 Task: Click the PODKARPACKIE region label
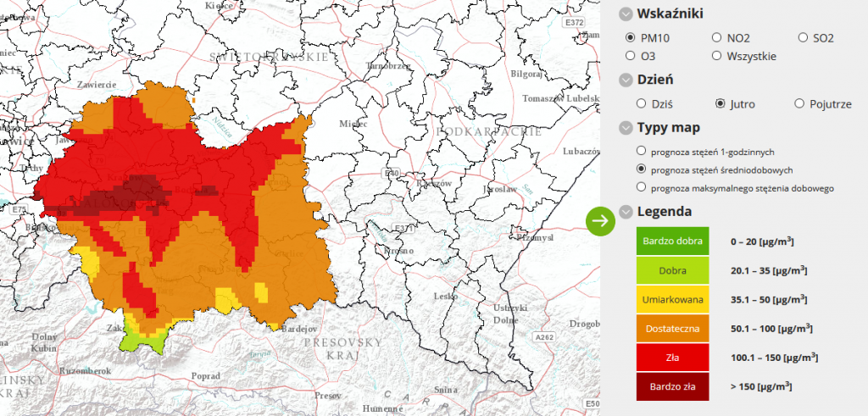(x=489, y=131)
